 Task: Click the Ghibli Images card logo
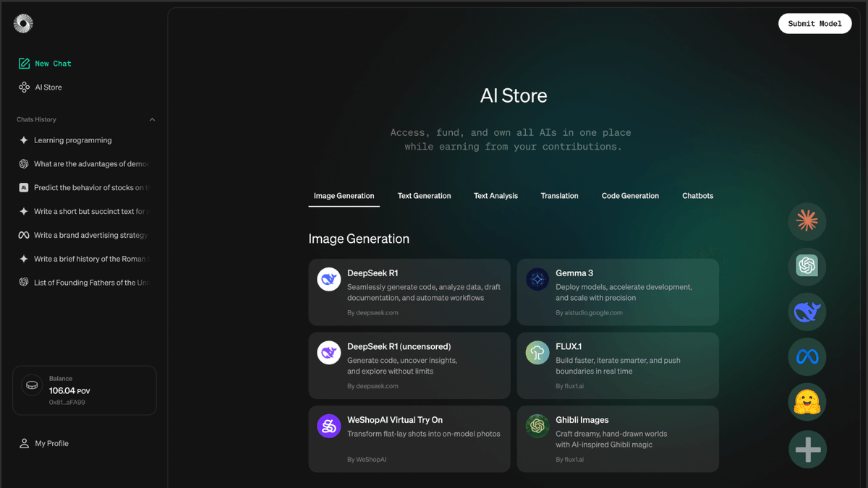(537, 426)
